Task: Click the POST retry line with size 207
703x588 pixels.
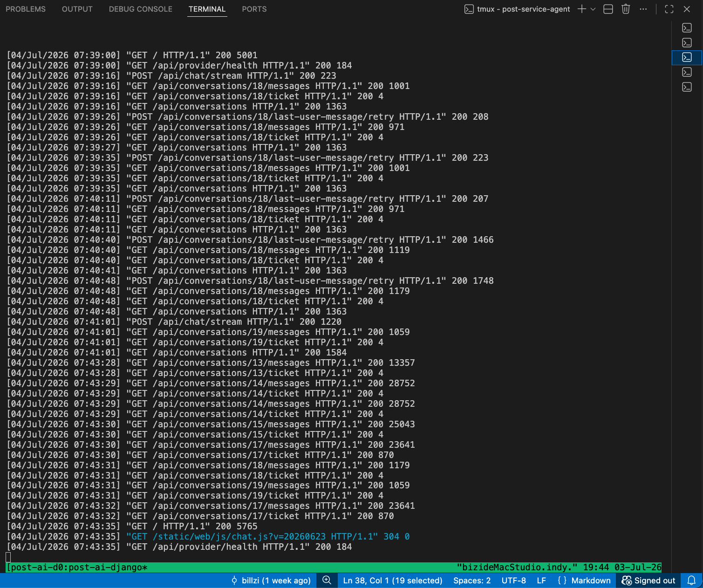Action: tap(248, 199)
